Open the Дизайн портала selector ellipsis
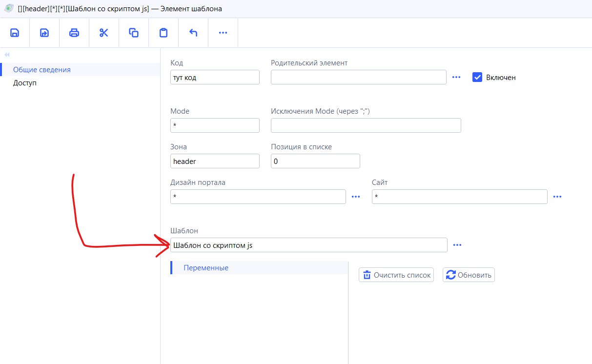 [x=356, y=197]
